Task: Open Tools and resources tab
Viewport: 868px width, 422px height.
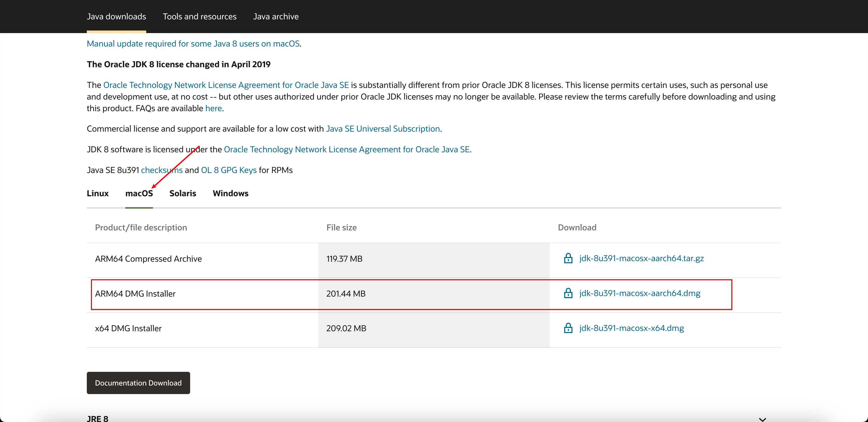Action: click(199, 17)
